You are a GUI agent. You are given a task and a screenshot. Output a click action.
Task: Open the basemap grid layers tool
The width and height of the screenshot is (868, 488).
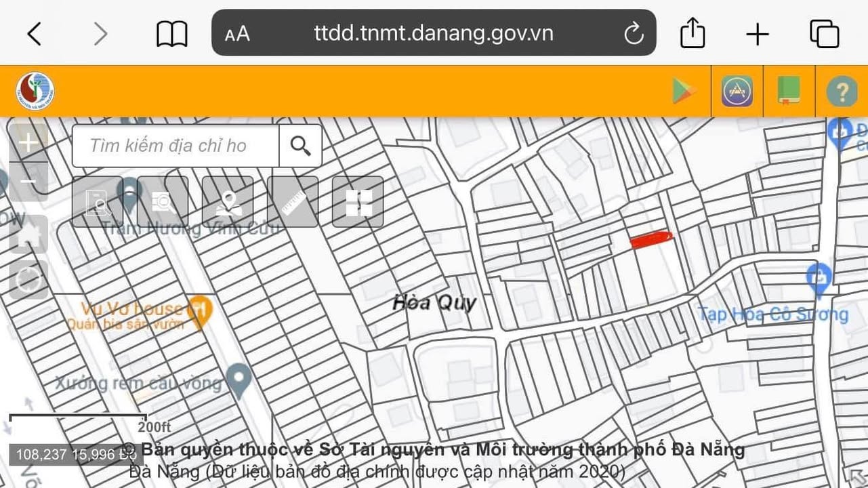358,202
